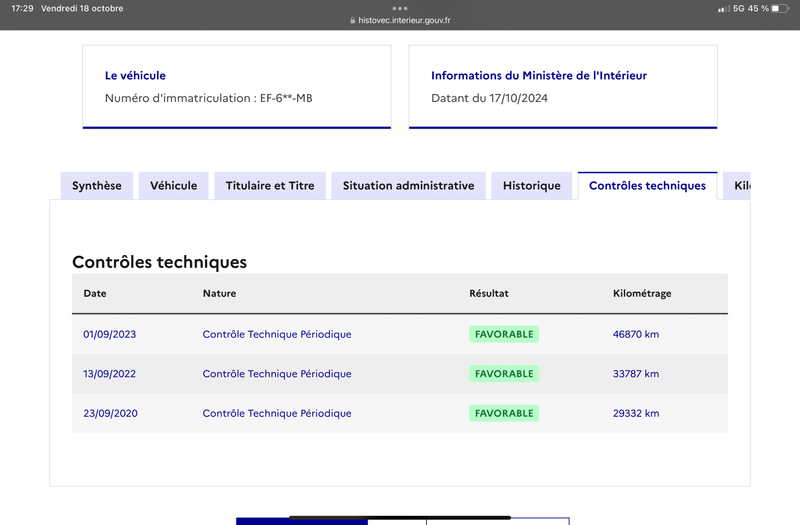The width and height of the screenshot is (800, 525).
Task: Click the Le véhicule card title
Action: click(135, 76)
